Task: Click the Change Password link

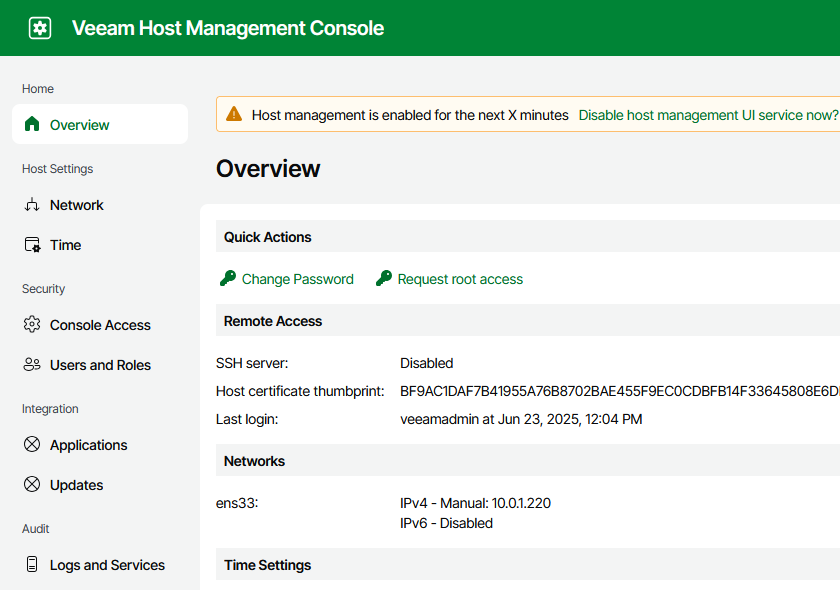Action: pyautogui.click(x=296, y=278)
